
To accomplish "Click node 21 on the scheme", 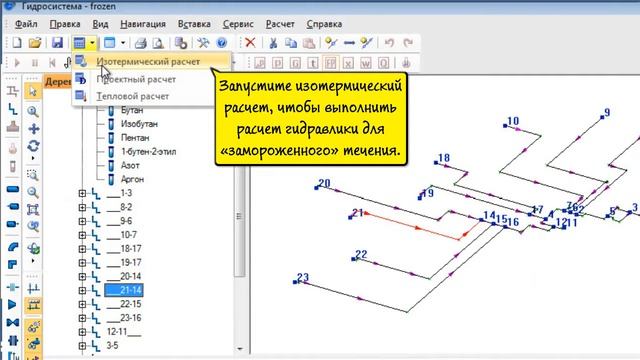I will point(351,217).
